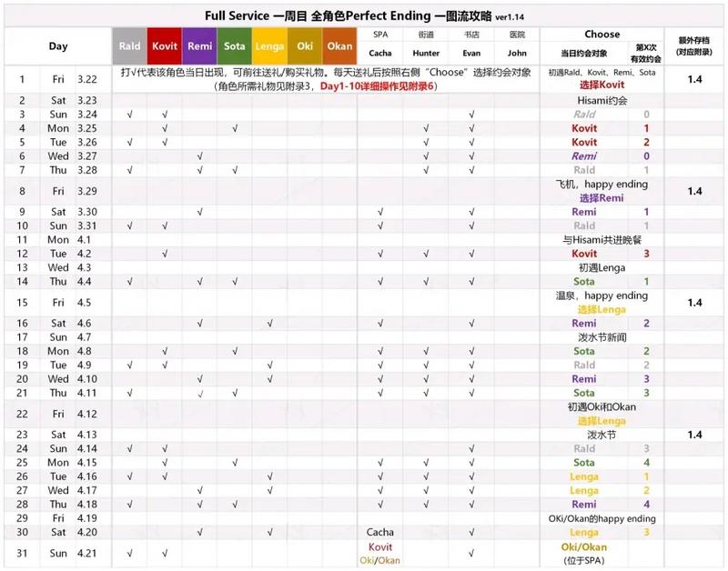Screen dimensions: 728x571
Task: Switch to the Hunter street column
Action: coord(428,53)
